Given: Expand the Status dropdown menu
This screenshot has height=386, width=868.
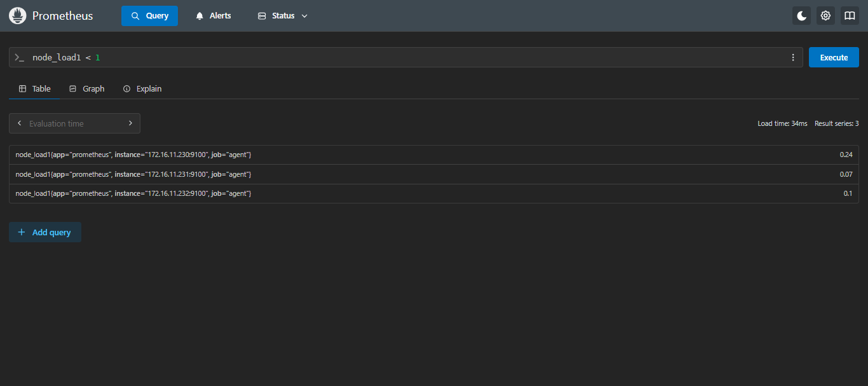Looking at the screenshot, I should tap(283, 16).
